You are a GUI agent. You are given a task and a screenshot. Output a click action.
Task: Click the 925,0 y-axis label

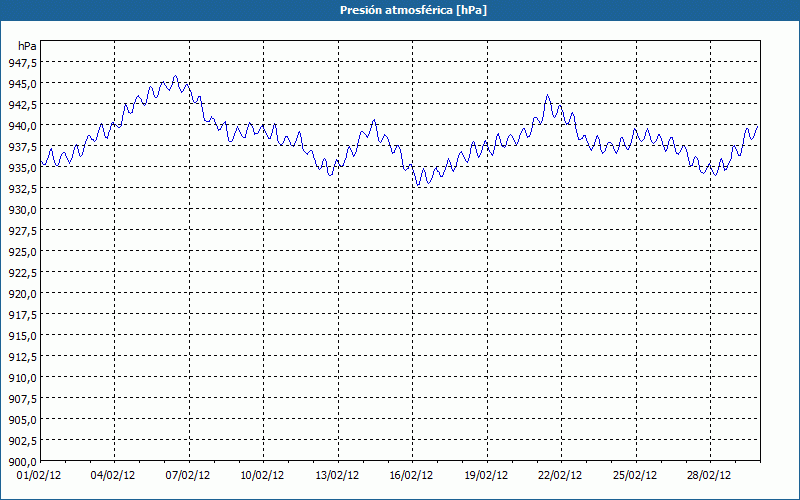(22, 252)
